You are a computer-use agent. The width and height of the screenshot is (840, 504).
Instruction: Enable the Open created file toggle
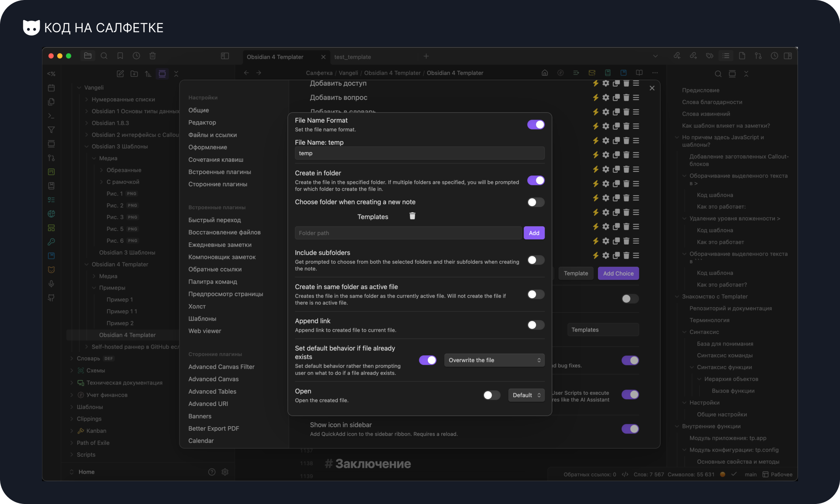tap(492, 395)
